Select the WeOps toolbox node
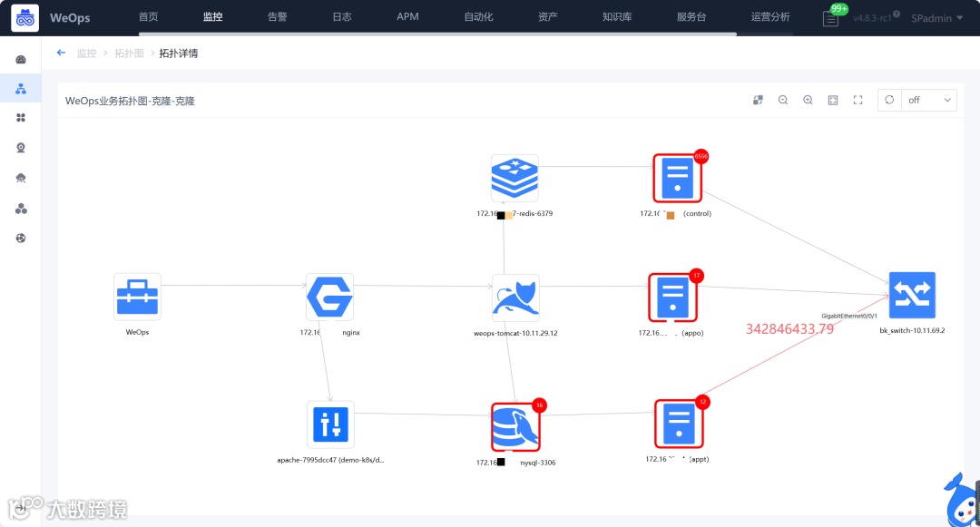Screen dimensions: 980x527 coord(138,298)
